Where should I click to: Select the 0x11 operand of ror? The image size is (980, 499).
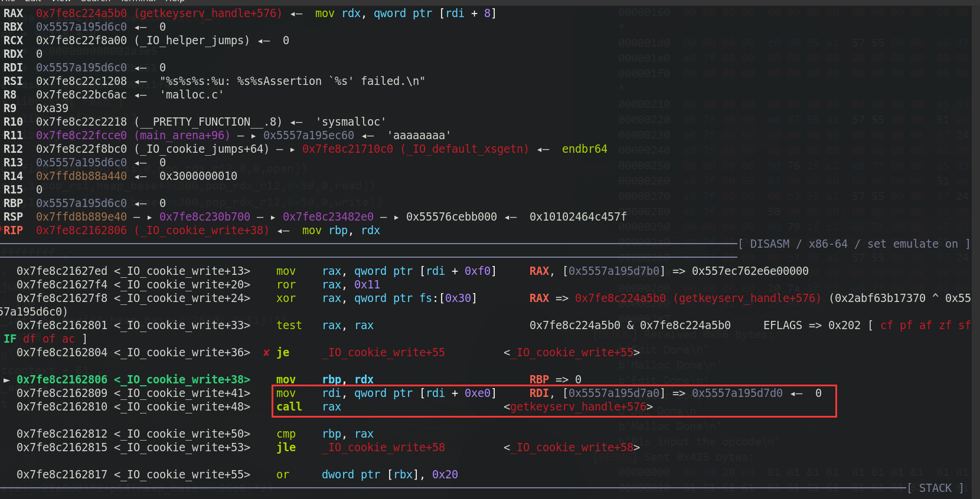click(x=367, y=284)
